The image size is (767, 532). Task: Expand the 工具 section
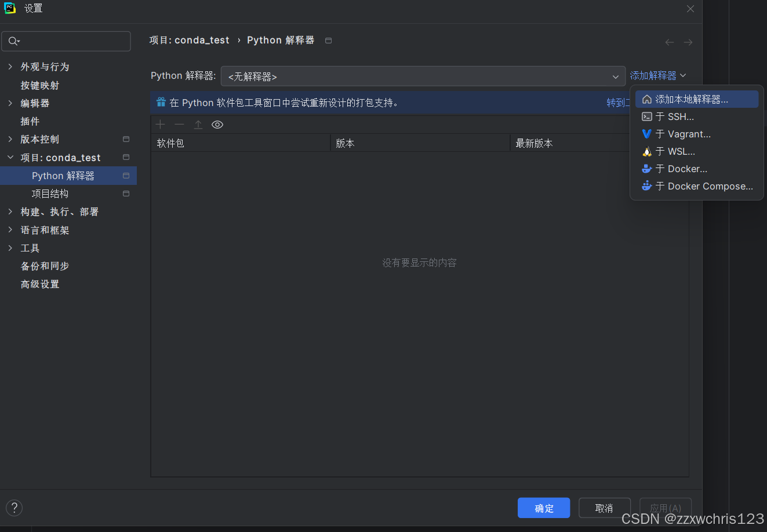point(10,248)
